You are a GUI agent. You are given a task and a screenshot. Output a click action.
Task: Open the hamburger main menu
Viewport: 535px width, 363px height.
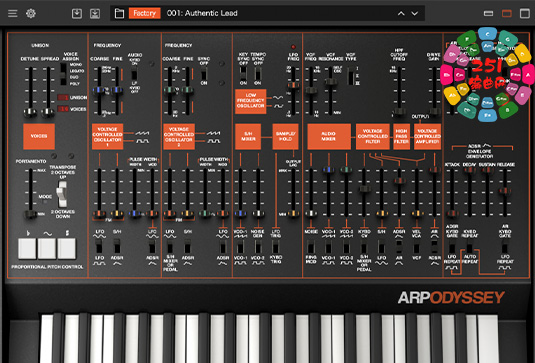13,13
